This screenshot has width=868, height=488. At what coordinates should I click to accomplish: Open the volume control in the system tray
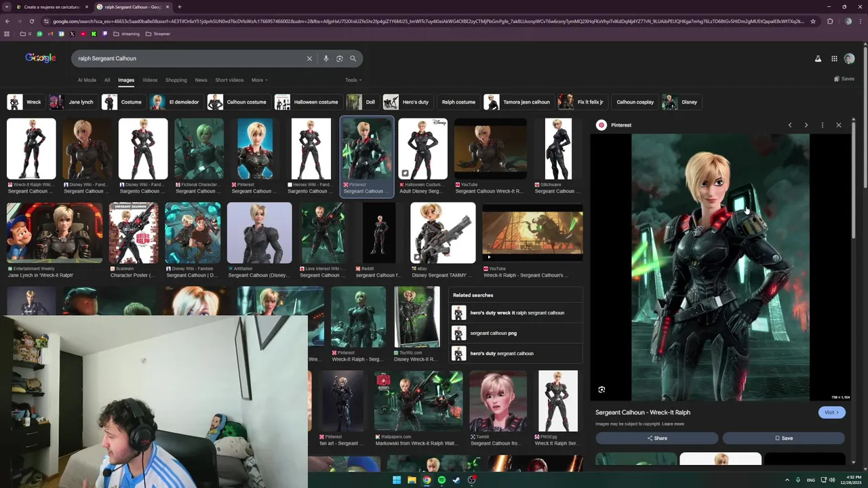pyautogui.click(x=832, y=480)
